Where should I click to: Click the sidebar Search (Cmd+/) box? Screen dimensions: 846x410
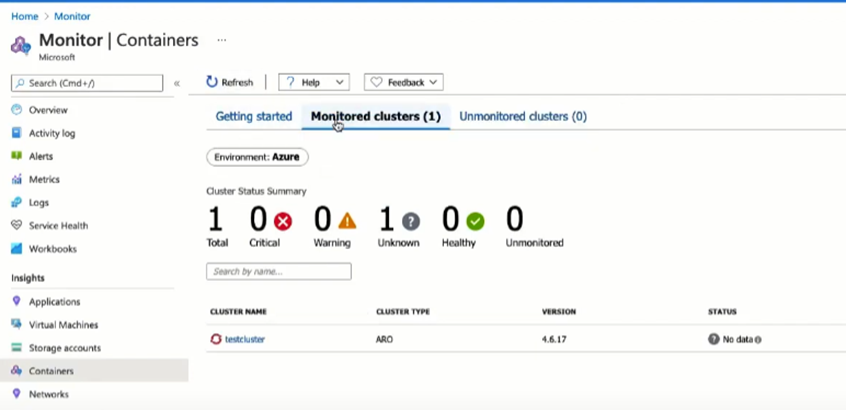[87, 83]
